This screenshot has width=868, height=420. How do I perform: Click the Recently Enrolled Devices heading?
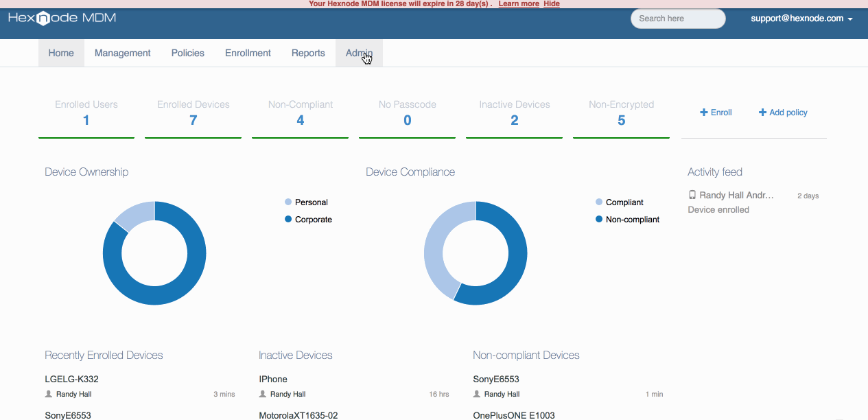tap(104, 355)
